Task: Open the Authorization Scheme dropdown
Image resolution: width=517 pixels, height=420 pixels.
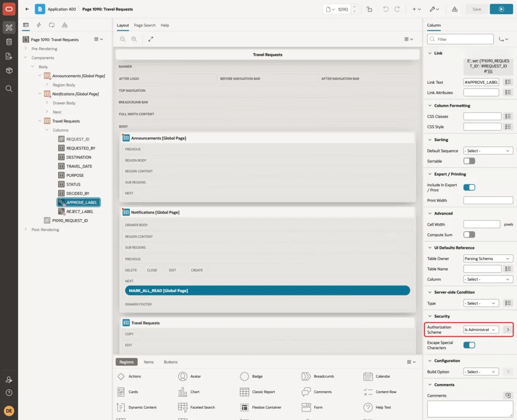Action: click(x=481, y=330)
